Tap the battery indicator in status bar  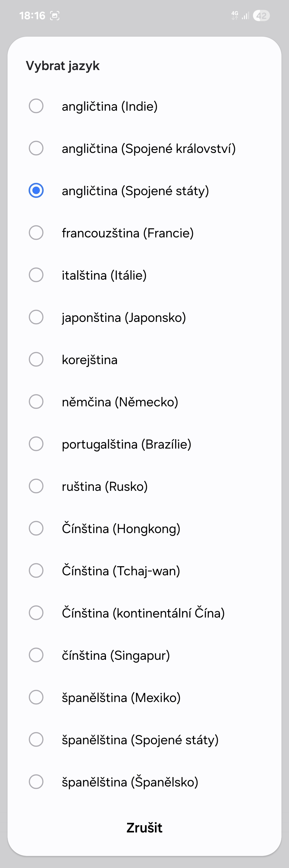261,16
